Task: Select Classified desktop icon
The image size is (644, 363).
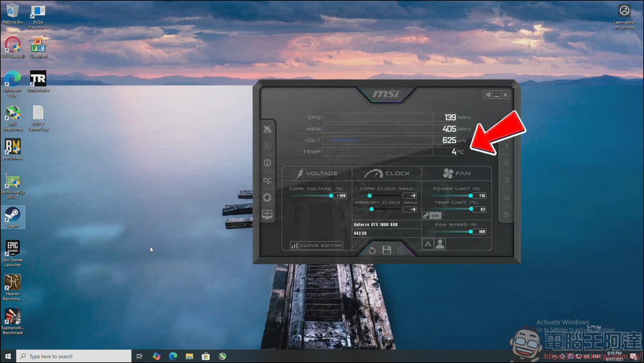Action: coord(38,48)
